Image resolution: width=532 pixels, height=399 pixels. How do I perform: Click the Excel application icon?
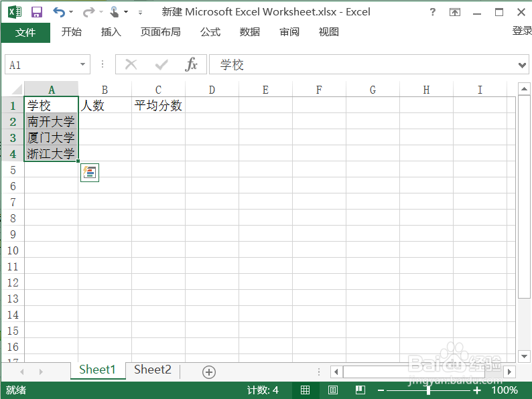15,12
